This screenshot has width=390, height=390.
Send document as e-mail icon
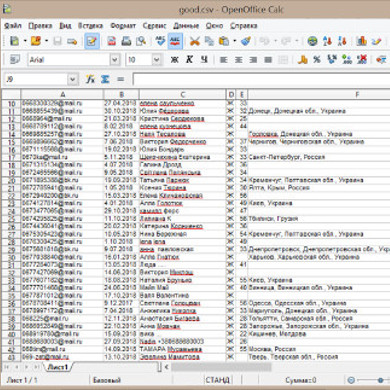click(x=72, y=41)
